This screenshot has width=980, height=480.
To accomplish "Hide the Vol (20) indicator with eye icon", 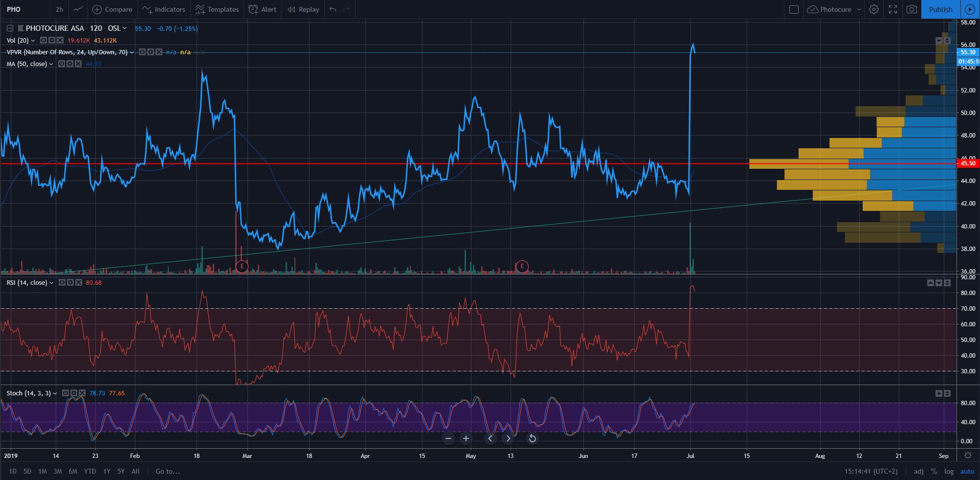I will coord(43,40).
